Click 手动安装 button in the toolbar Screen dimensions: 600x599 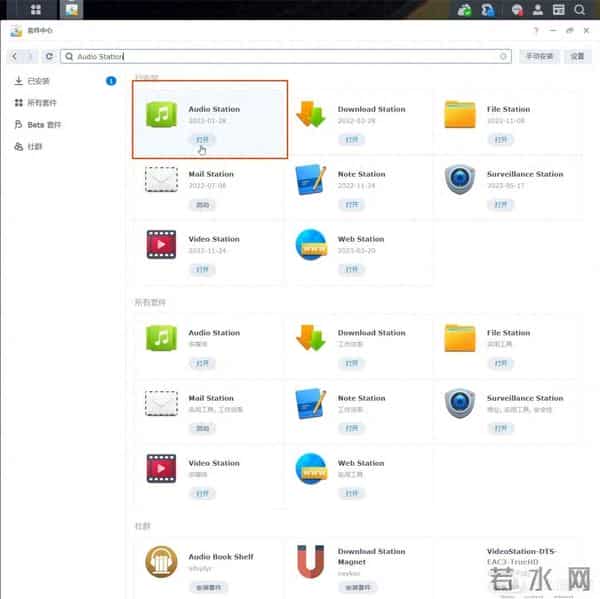coord(541,57)
